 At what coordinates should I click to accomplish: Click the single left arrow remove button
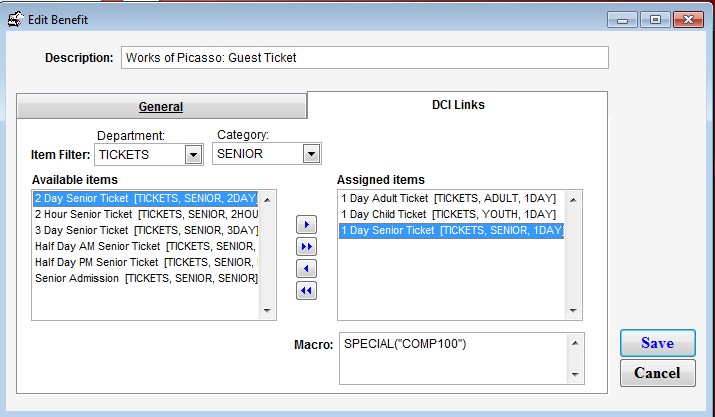click(x=308, y=269)
